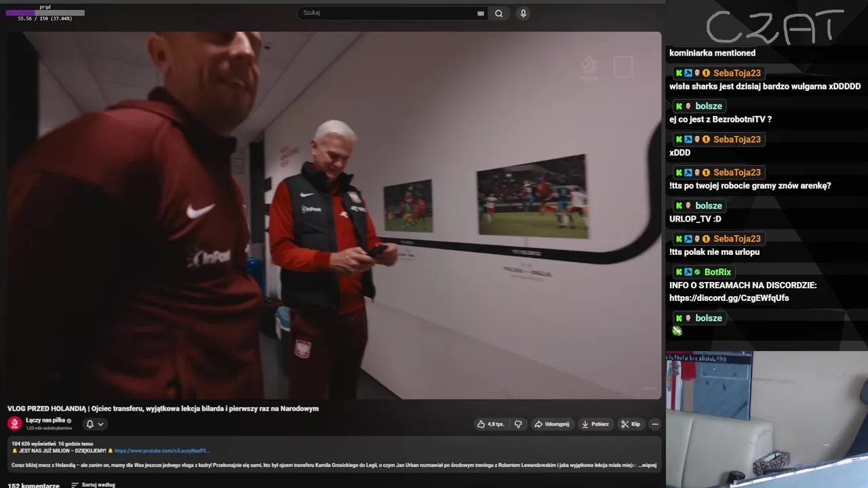
Task: Open the three-dot more actions menu
Action: (x=655, y=424)
